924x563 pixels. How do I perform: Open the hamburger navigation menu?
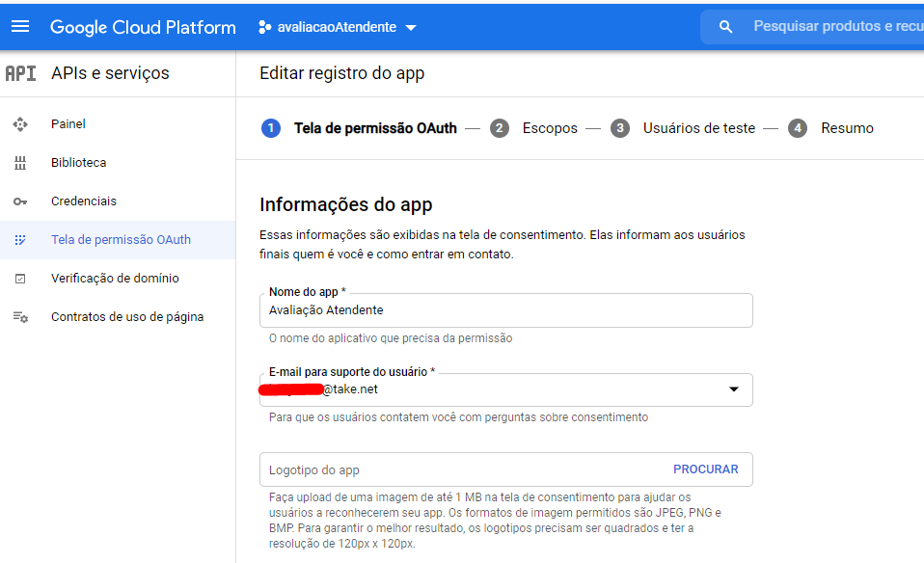coord(20,26)
